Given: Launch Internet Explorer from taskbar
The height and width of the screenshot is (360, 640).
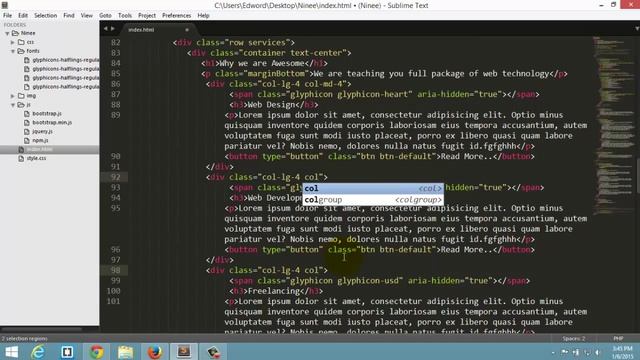Looking at the screenshot, I should (x=38, y=352).
